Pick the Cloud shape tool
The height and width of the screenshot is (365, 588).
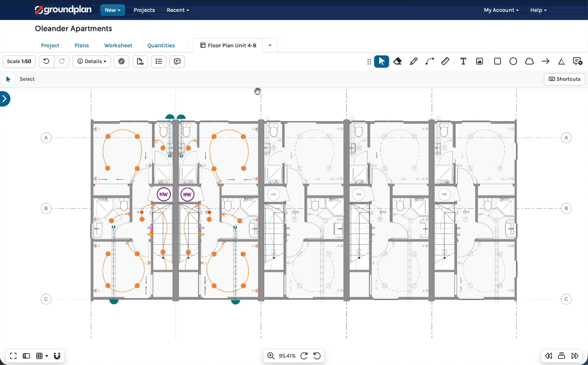[x=529, y=61]
